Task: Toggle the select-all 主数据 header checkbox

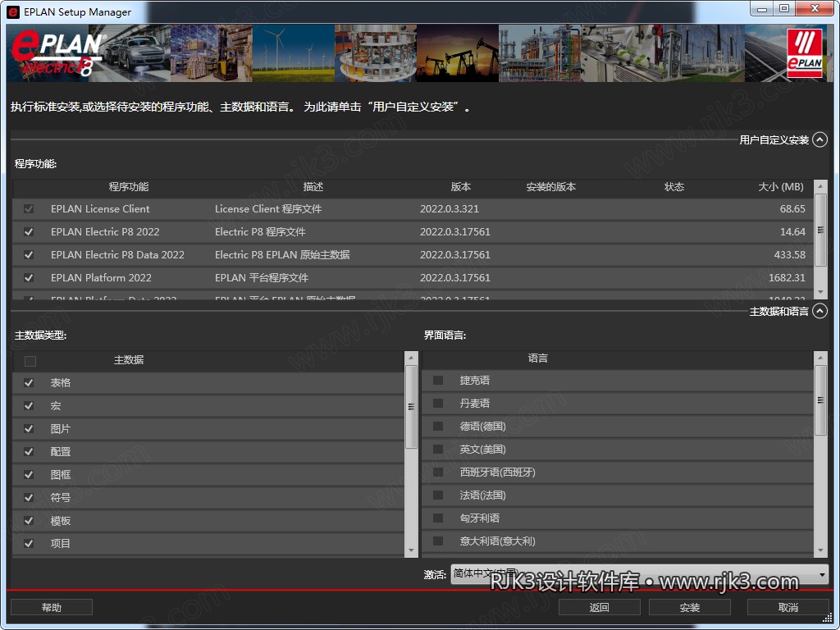Action: click(30, 361)
